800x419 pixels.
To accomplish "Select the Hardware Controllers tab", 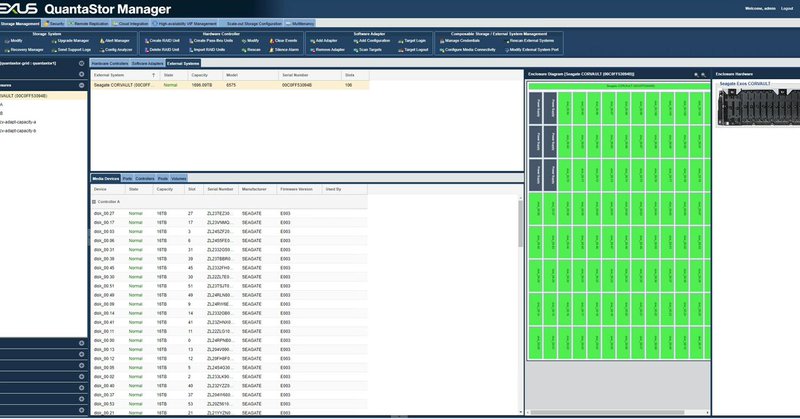I will [110, 63].
